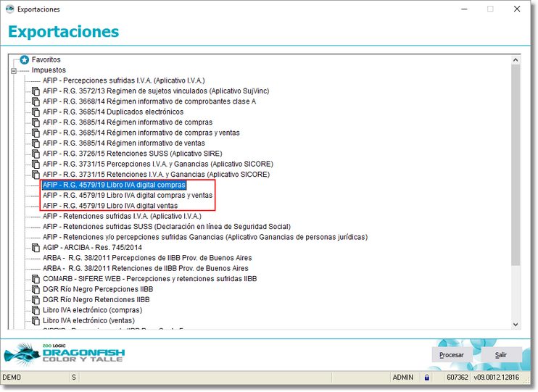This screenshot has width=538, height=392.
Task: Click document icon beside Régimen informativo de compras y ventas
Action: click(36, 133)
